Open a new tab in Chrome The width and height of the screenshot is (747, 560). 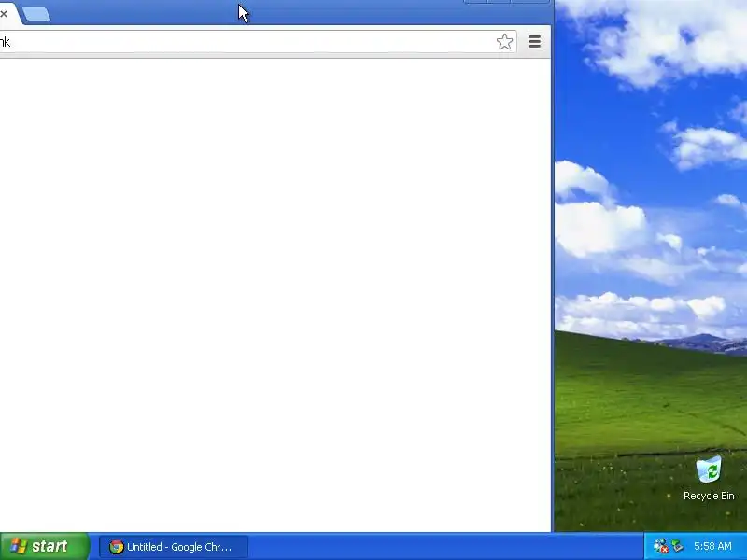coord(36,14)
